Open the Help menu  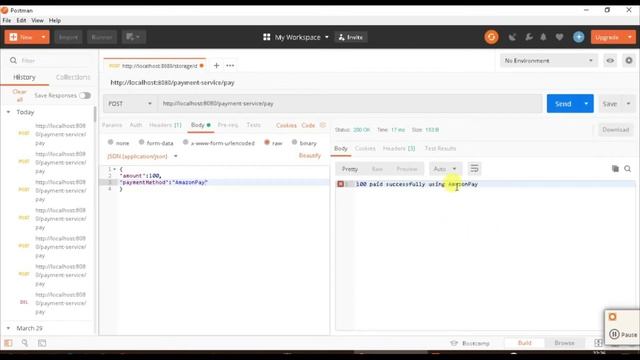[55, 20]
